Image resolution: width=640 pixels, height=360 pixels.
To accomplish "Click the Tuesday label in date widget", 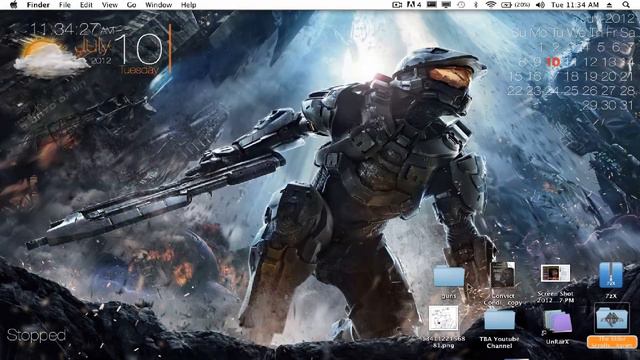I will 139,71.
